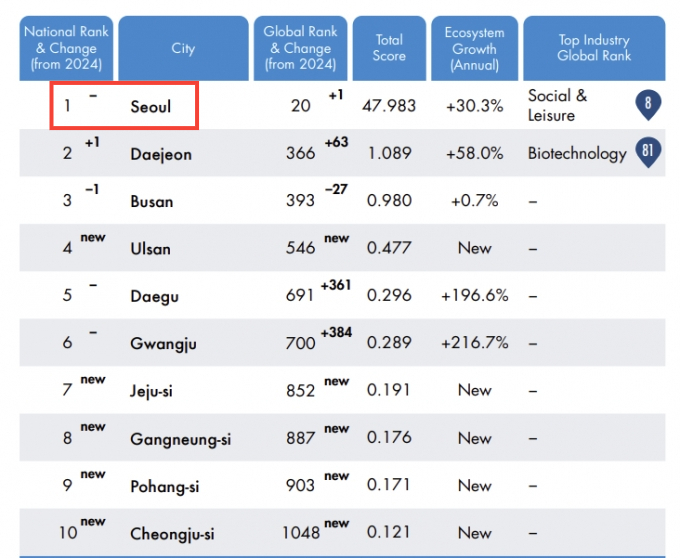Select the National Rank & Change header

click(x=64, y=48)
